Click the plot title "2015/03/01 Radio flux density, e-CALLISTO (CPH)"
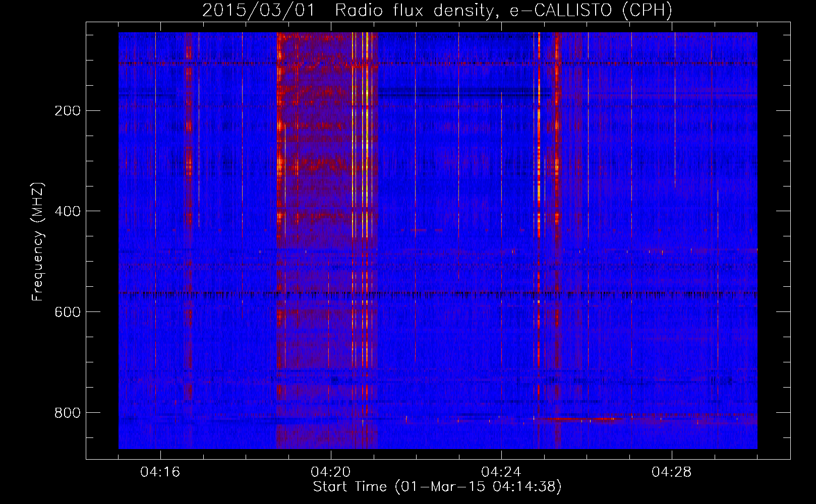Viewport: 816px width, 504px height. click(437, 10)
